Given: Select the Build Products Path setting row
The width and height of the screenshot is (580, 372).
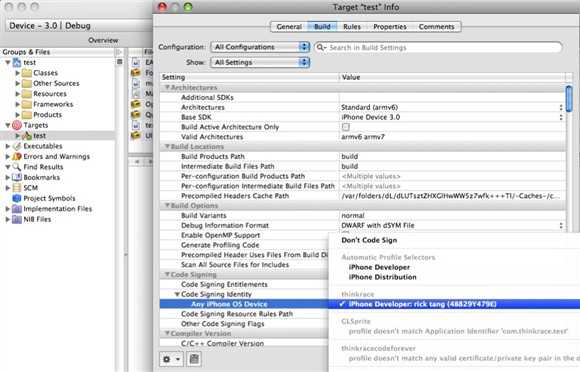Looking at the screenshot, I should [362, 156].
